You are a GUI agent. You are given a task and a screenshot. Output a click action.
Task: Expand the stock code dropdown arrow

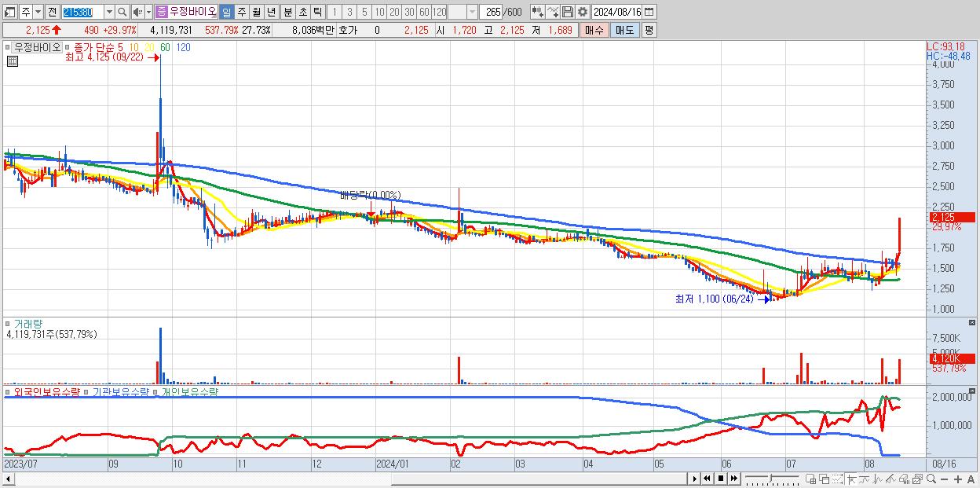coord(109,12)
